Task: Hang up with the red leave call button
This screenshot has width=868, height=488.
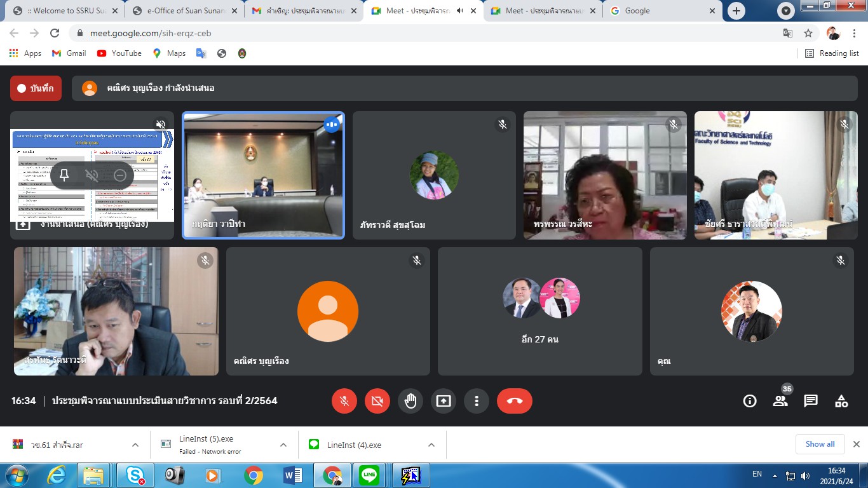Action: click(x=514, y=401)
